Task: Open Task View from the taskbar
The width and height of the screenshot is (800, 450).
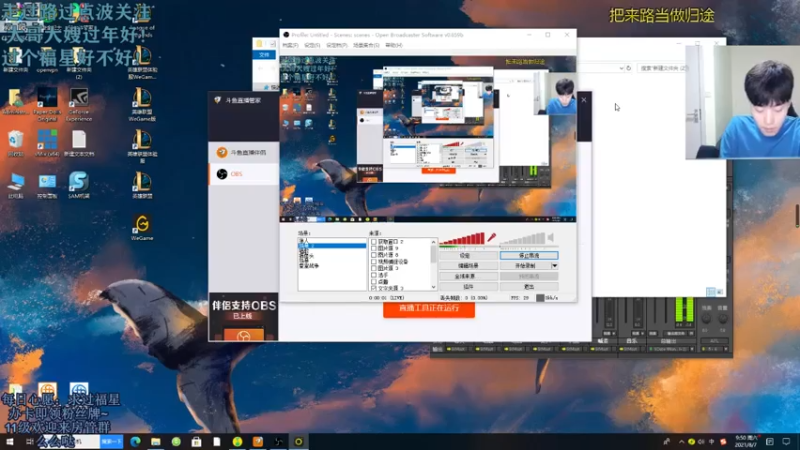Action: pyautogui.click(x=30, y=442)
